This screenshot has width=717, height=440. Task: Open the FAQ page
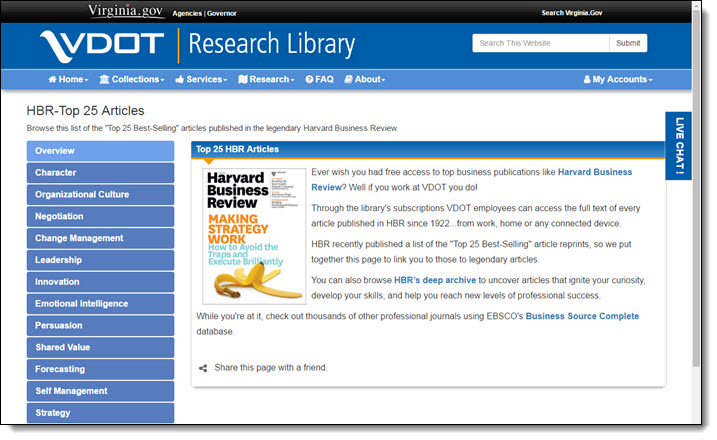click(x=320, y=80)
